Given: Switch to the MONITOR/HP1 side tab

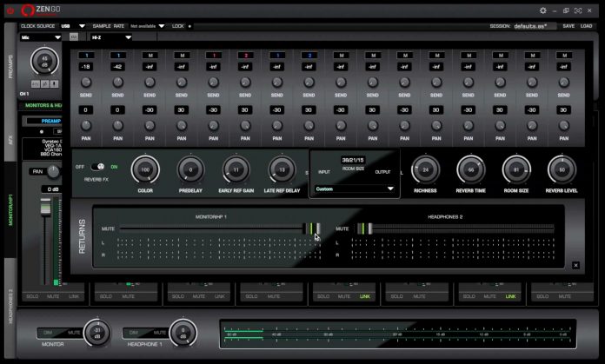Looking at the screenshot, I should tap(11, 209).
